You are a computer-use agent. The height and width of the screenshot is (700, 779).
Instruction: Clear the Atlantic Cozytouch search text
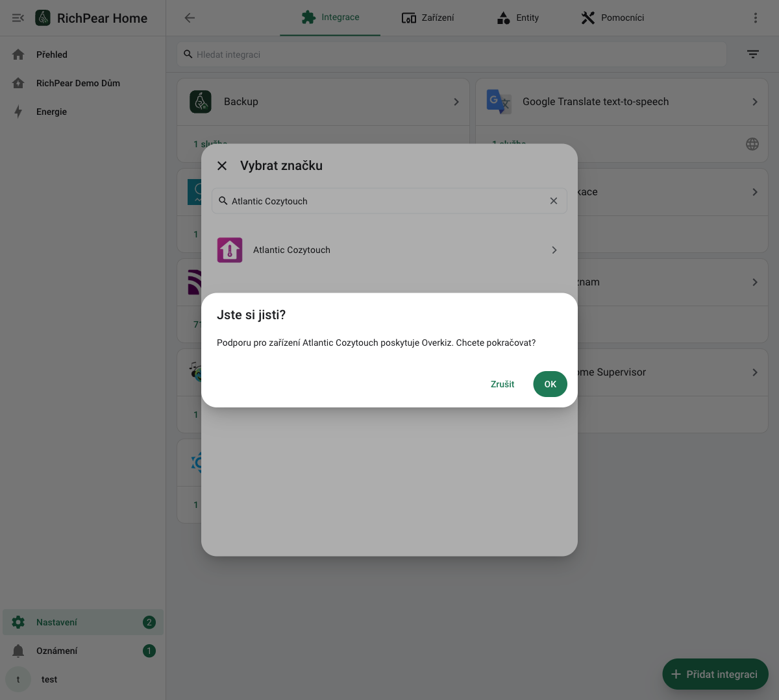(554, 201)
